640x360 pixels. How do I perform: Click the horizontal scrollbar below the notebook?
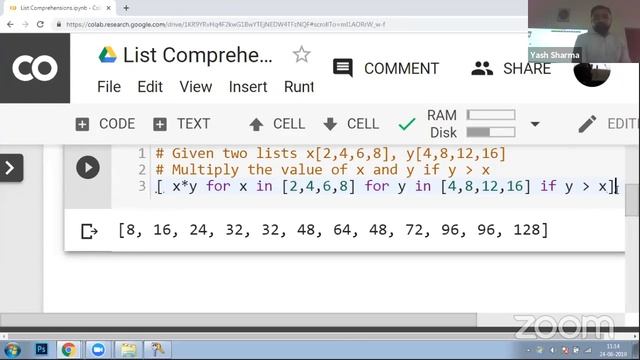pos(238,320)
